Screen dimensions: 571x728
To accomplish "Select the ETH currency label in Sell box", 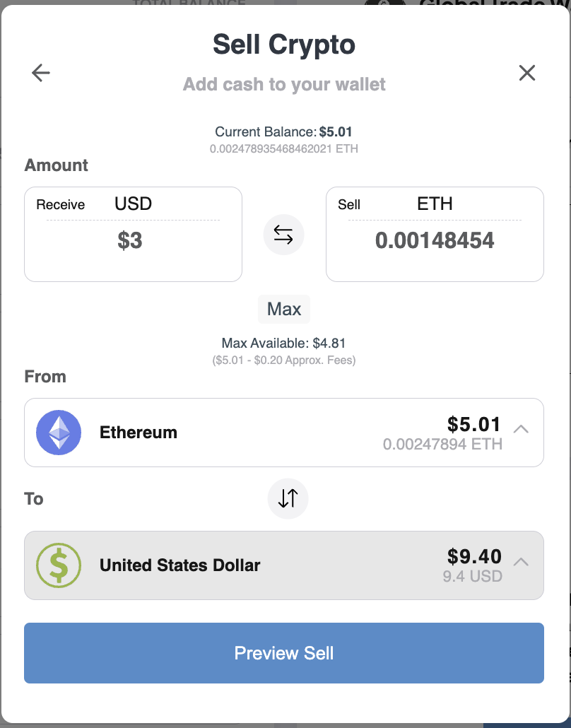I will pos(435,204).
